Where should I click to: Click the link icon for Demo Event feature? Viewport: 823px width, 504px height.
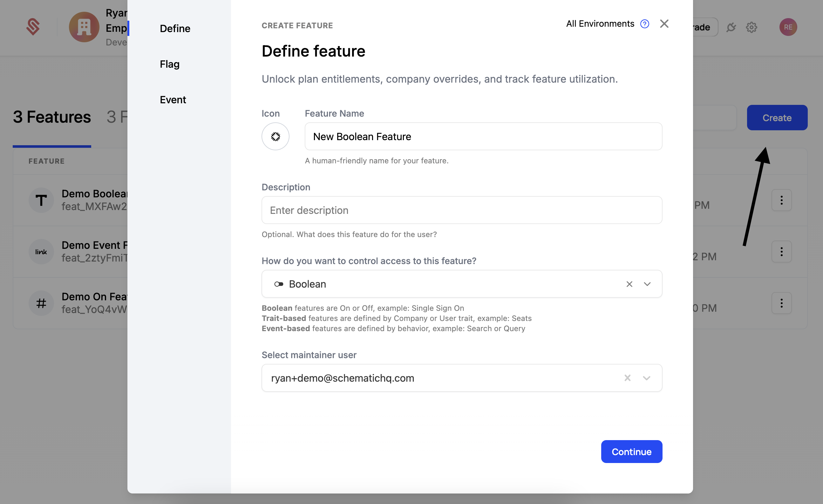coord(41,251)
